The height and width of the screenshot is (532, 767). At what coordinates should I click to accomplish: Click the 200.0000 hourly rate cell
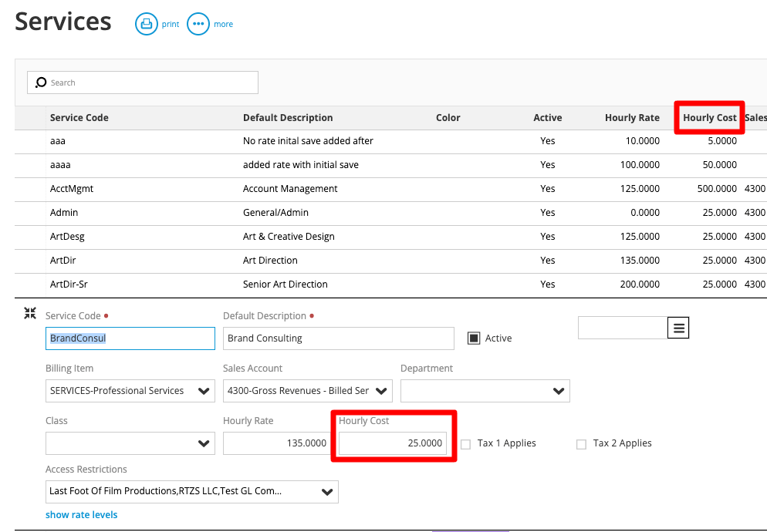(x=640, y=284)
